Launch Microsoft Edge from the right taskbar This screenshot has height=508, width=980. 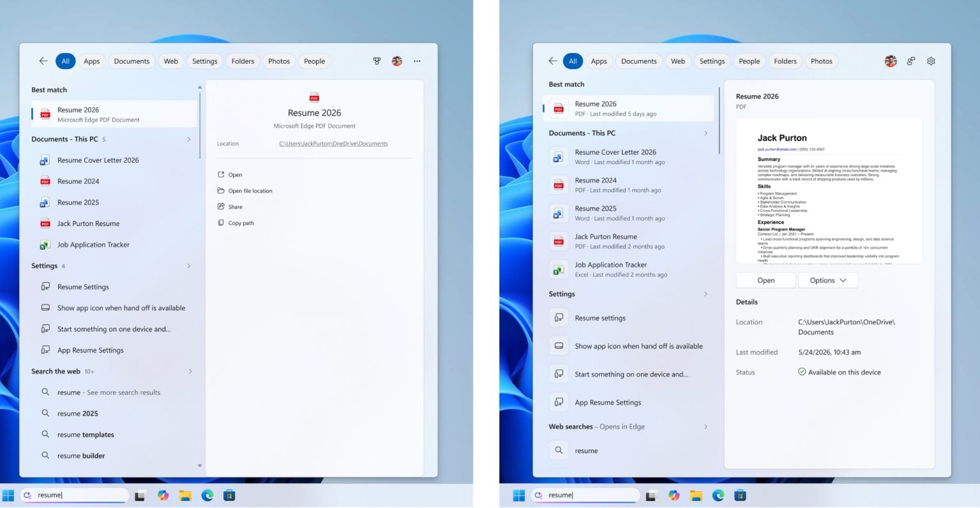pos(718,495)
